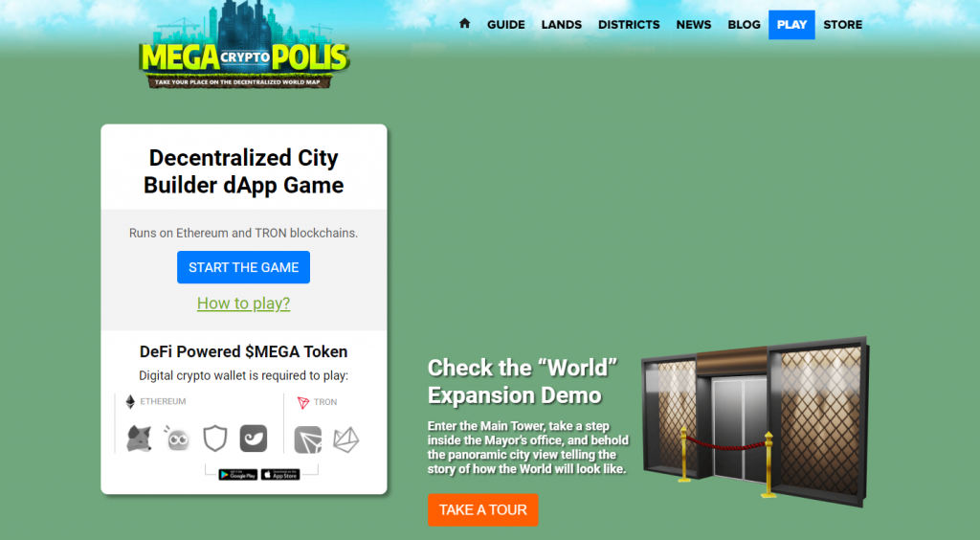Open the STORE menu item
The width and height of the screenshot is (980, 540).
point(842,24)
